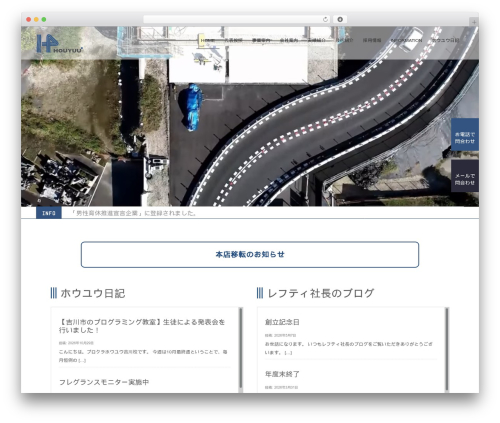Open the HOME menu item
Image resolution: width=500 pixels, height=423 pixels.
pyautogui.click(x=208, y=40)
